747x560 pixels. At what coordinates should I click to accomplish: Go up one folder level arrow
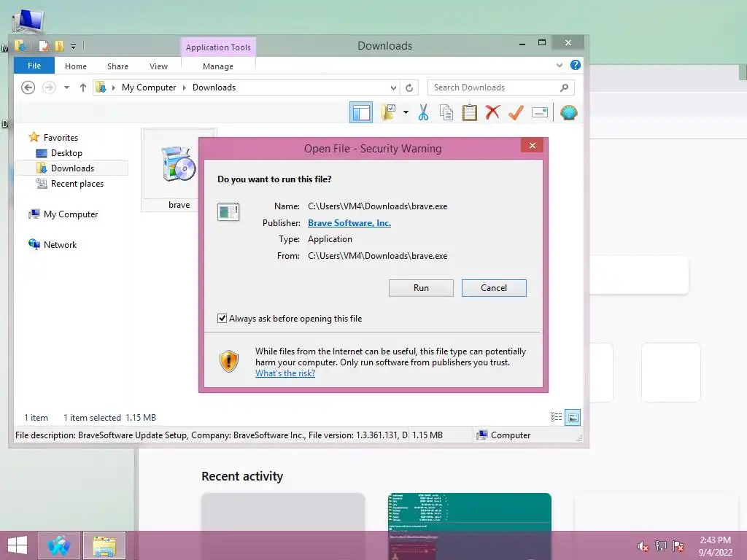[83, 87]
